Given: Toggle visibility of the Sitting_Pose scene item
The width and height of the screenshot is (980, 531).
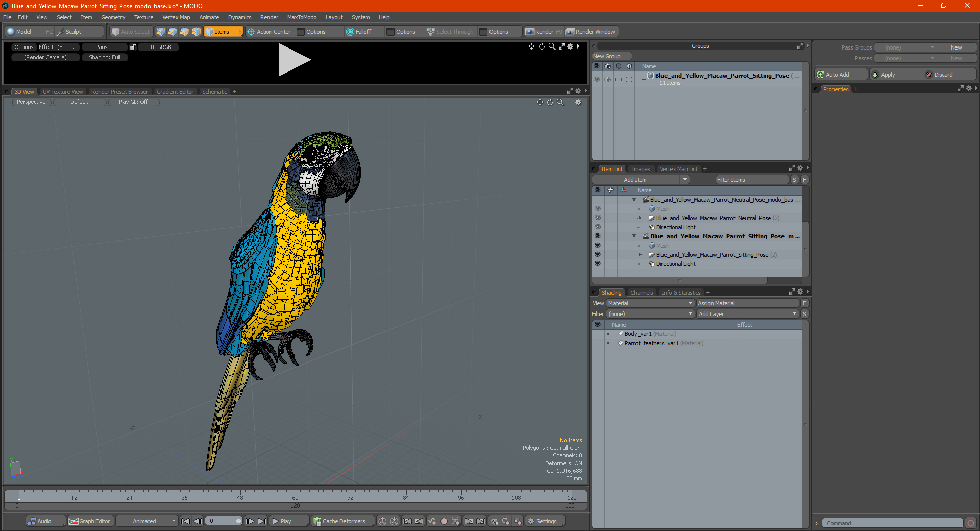Looking at the screenshot, I should [x=598, y=236].
